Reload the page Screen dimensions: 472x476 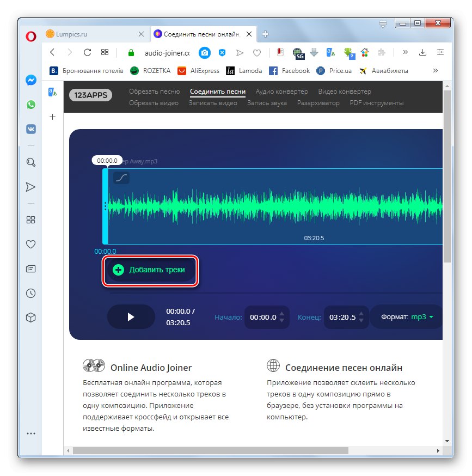point(88,52)
